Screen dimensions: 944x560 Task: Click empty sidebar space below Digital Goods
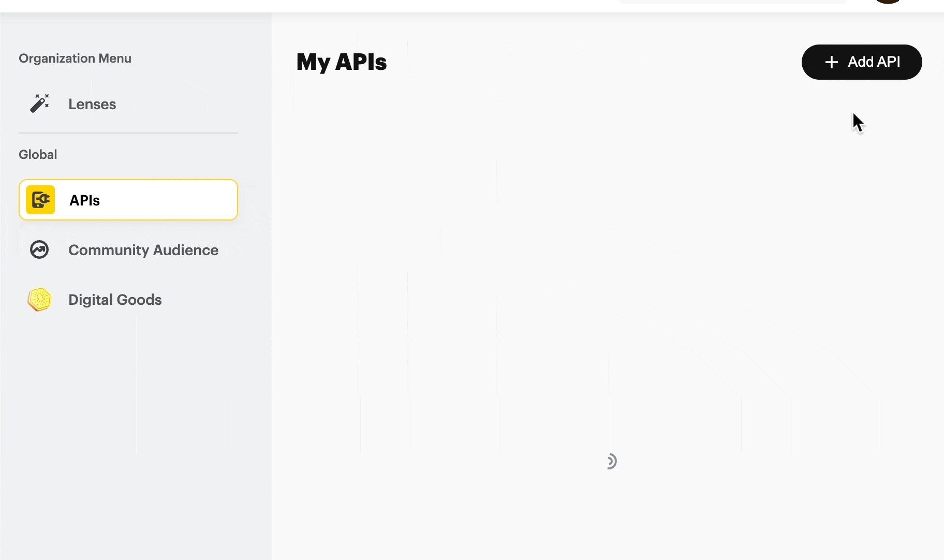tap(135, 440)
